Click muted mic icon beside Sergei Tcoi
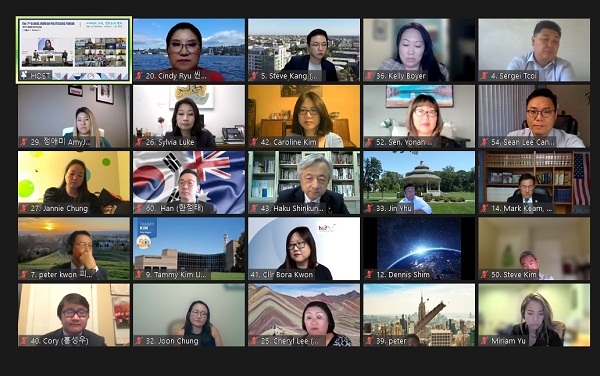The height and width of the screenshot is (376, 600). [x=484, y=76]
